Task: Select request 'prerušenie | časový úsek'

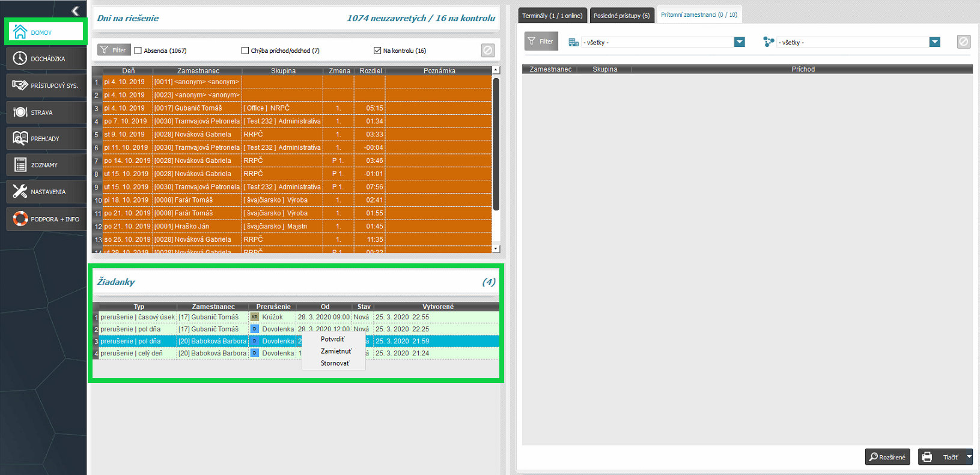Action: tap(296, 317)
